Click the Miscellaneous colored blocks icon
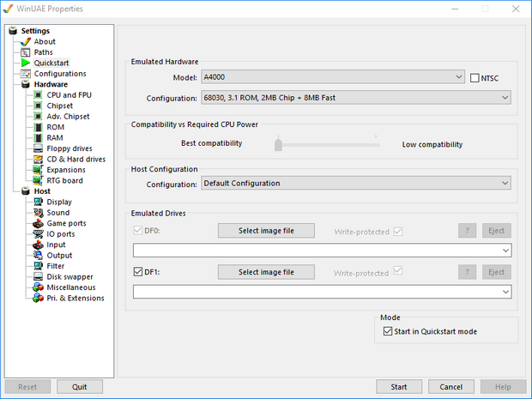Viewport: 532px width, 399px height. coord(38,287)
